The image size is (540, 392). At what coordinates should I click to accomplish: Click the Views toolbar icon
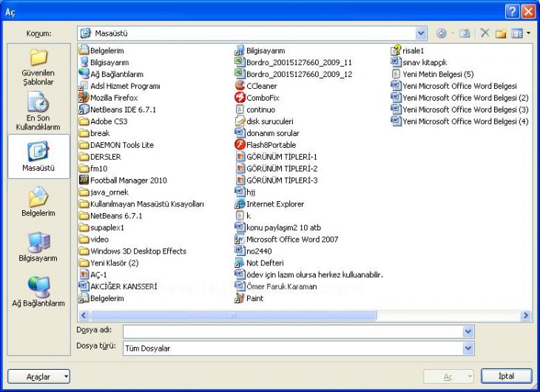pos(517,33)
